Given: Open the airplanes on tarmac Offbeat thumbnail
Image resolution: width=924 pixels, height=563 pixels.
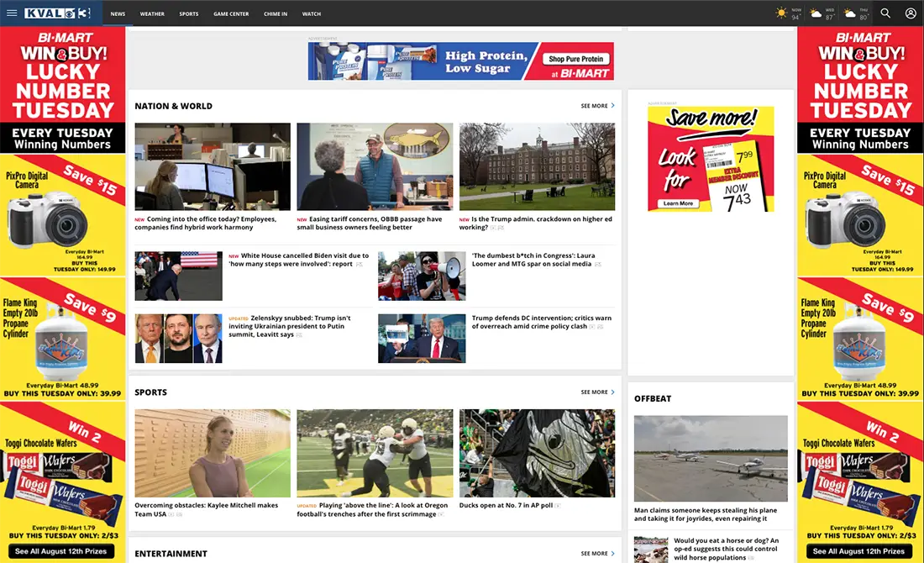Looking at the screenshot, I should [x=711, y=459].
